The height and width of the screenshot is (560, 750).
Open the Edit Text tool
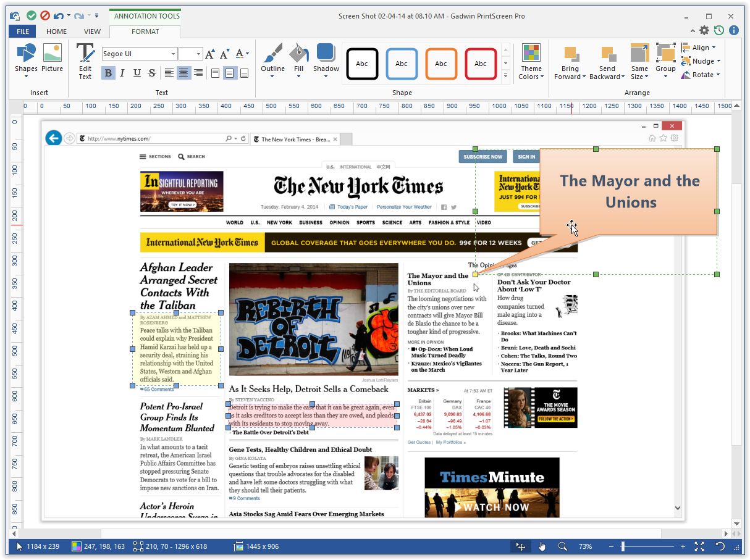coord(85,62)
